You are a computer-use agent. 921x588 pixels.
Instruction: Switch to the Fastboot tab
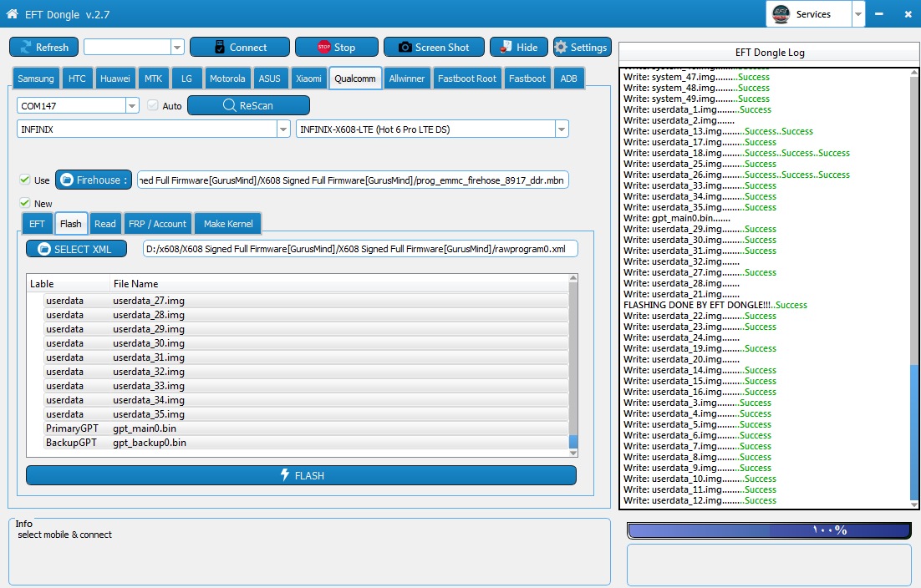pyautogui.click(x=527, y=78)
